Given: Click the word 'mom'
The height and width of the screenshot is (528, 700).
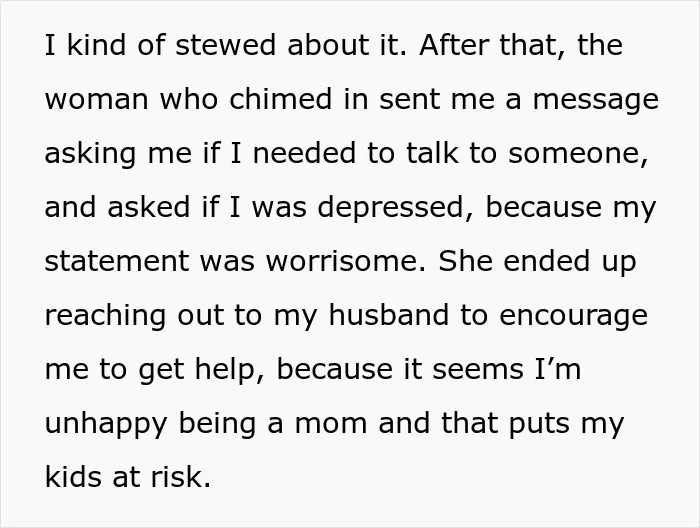Looking at the screenshot, I should 331,424.
